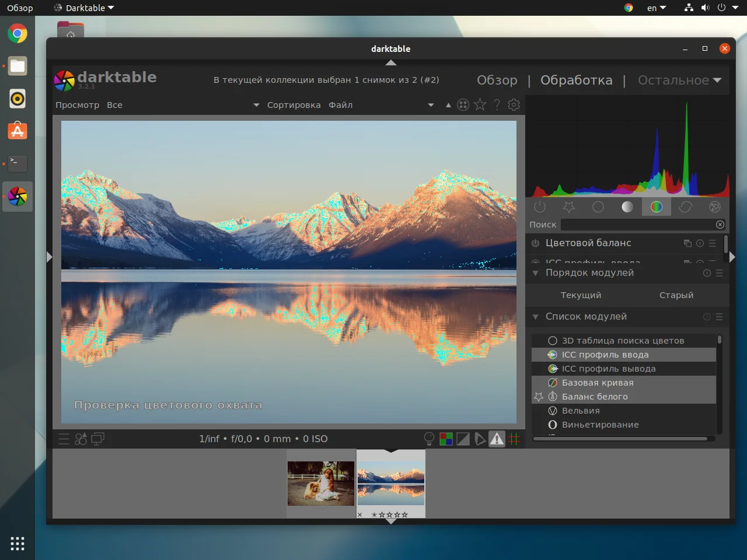Image resolution: width=747 pixels, height=560 pixels.
Task: Switch to the Обработка view
Action: tap(576, 80)
